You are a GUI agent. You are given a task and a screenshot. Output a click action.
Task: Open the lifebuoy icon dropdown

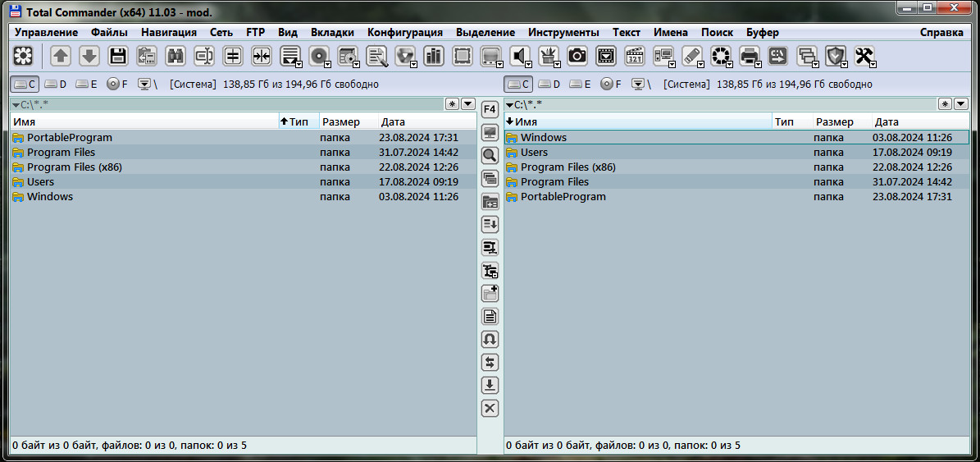click(729, 64)
